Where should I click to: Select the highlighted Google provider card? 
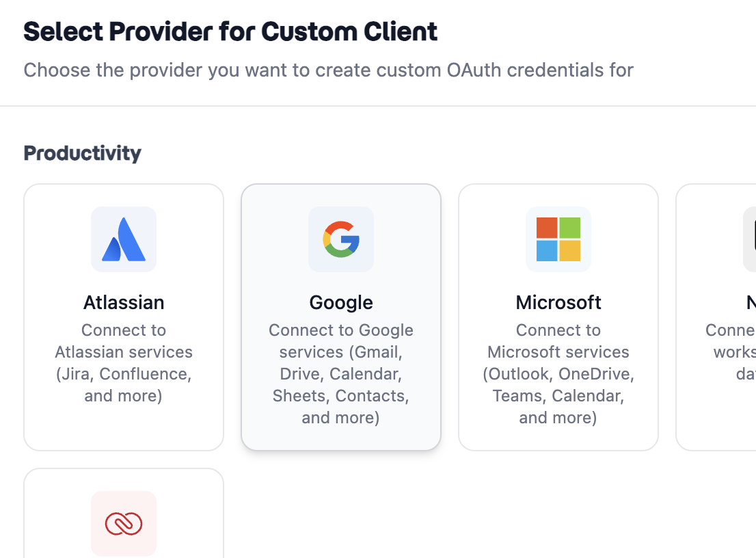tap(341, 317)
